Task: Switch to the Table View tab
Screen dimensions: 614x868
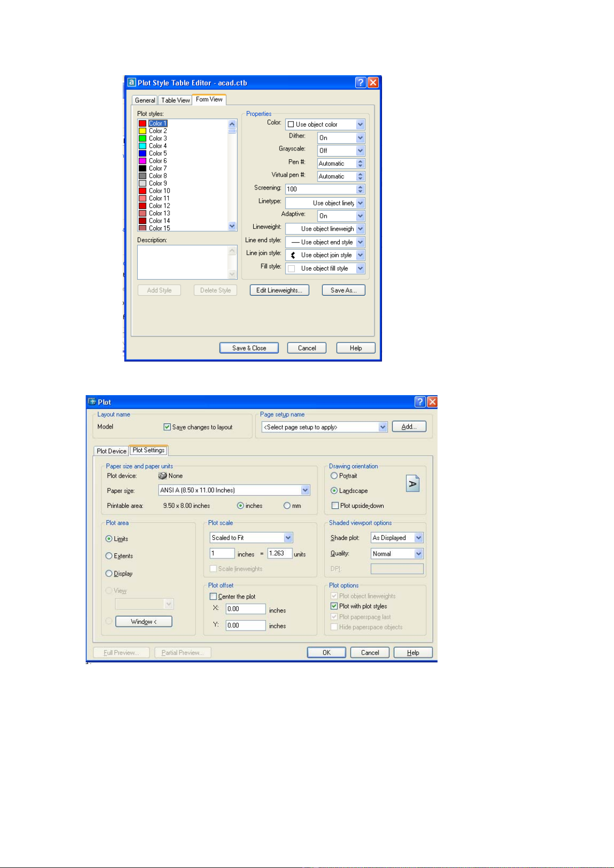Action: pyautogui.click(x=175, y=100)
